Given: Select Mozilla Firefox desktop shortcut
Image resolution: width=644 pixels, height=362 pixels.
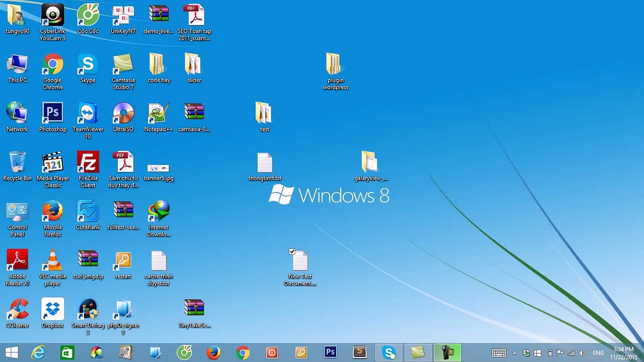Looking at the screenshot, I should (x=53, y=219).
